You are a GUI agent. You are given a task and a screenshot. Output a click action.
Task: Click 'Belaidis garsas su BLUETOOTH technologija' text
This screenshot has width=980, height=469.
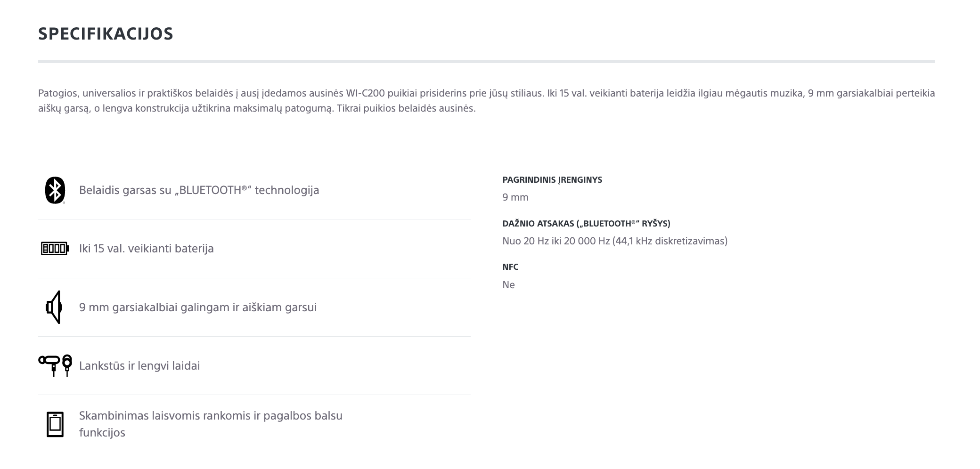click(x=199, y=190)
